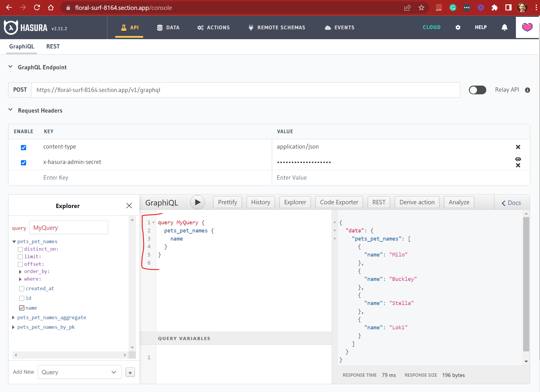Reload the browser page
Image resolution: width=540 pixels, height=392 pixels.
click(x=37, y=8)
